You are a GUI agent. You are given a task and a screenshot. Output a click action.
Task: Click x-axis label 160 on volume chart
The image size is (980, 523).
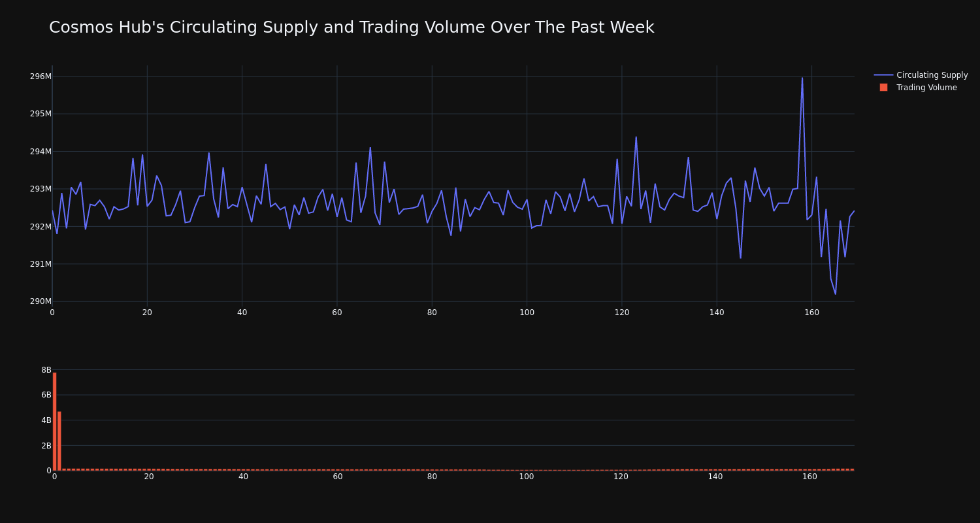coord(810,477)
